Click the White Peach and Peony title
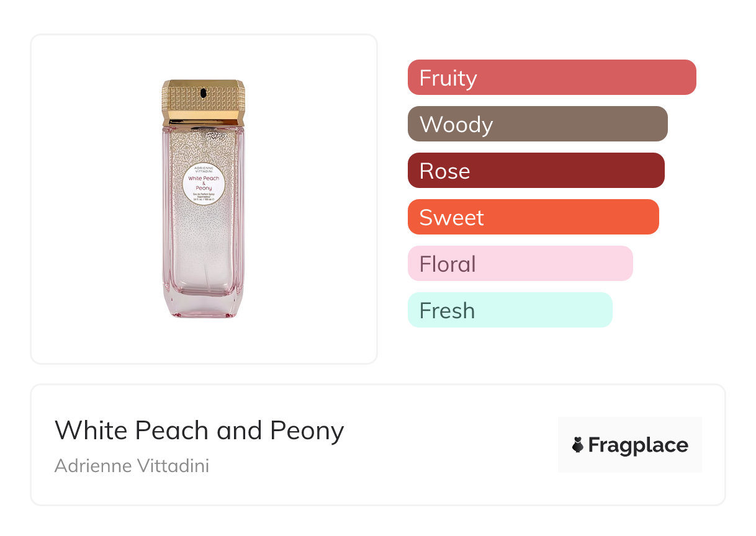 pos(199,430)
